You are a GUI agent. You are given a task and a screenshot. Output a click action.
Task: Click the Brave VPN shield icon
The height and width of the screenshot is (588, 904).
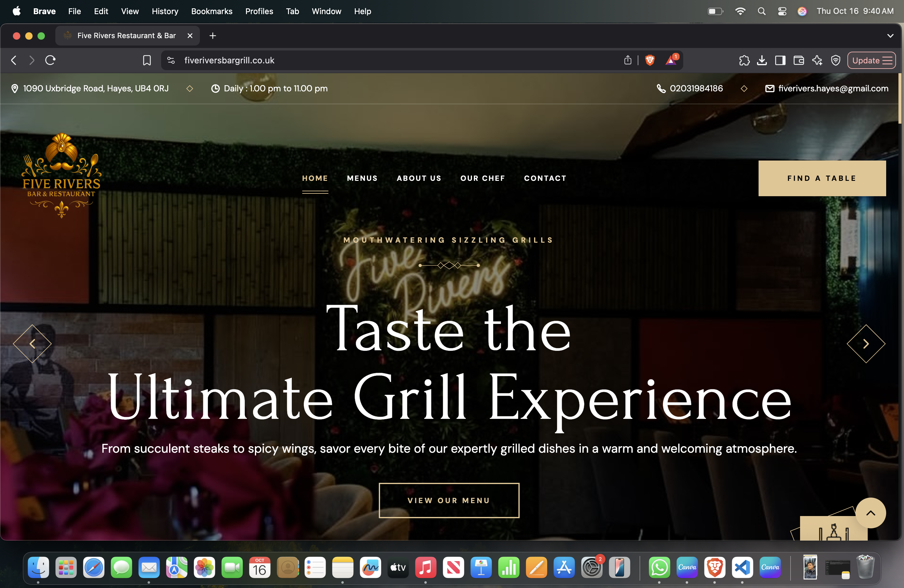pyautogui.click(x=835, y=60)
